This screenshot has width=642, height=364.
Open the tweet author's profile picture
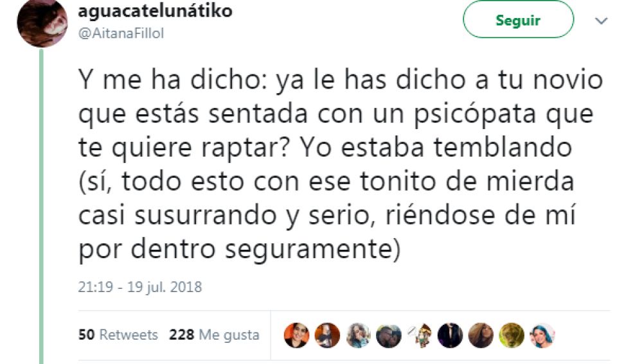click(42, 22)
